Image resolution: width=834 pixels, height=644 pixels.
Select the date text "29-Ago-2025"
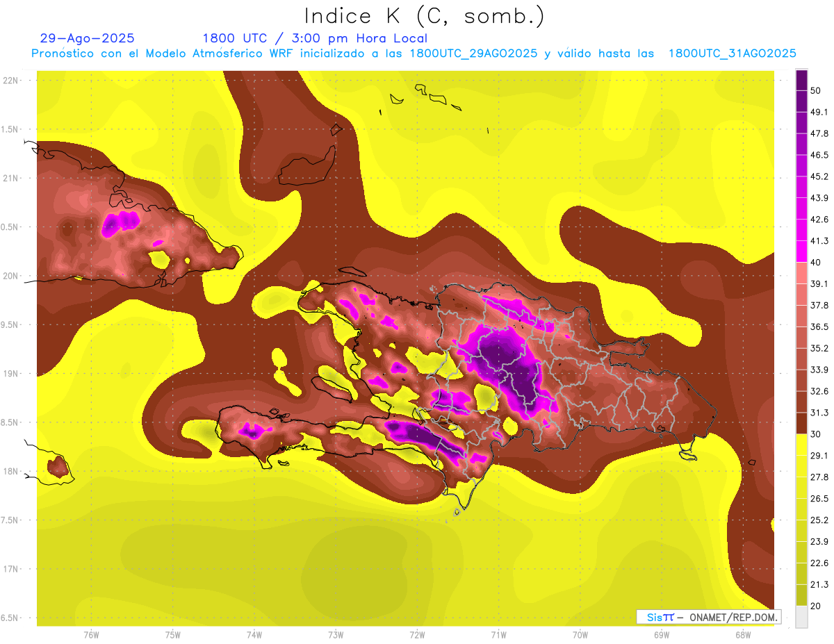88,38
